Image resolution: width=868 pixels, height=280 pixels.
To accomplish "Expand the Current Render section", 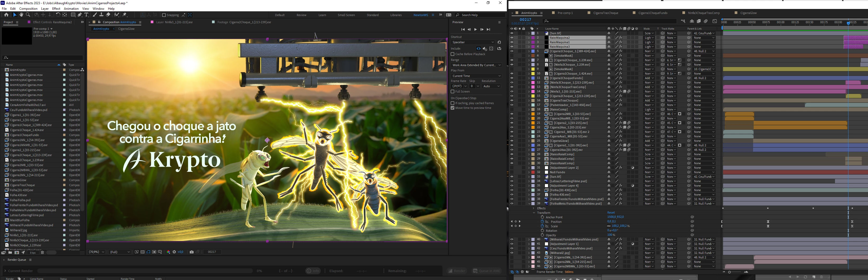I will 5,271.
